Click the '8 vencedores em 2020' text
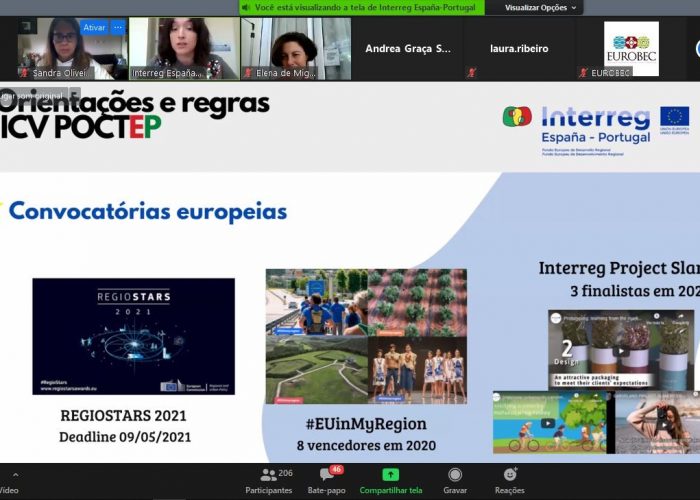The width and height of the screenshot is (700, 500). point(366,445)
